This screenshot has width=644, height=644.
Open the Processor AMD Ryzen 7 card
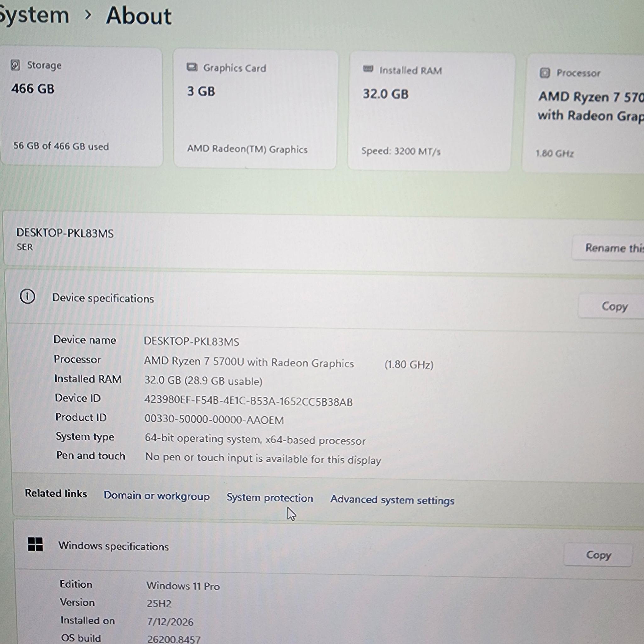583,114
